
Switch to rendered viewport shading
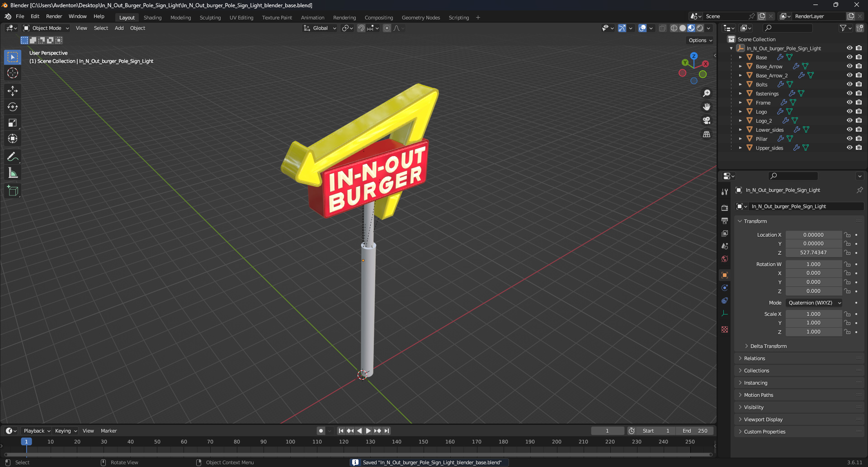[700, 28]
